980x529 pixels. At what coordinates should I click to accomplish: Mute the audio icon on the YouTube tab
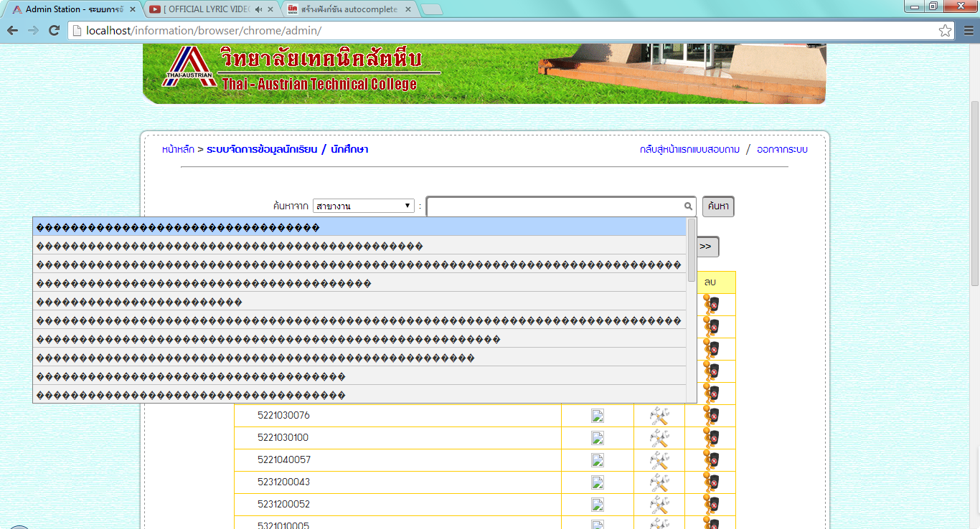[258, 9]
